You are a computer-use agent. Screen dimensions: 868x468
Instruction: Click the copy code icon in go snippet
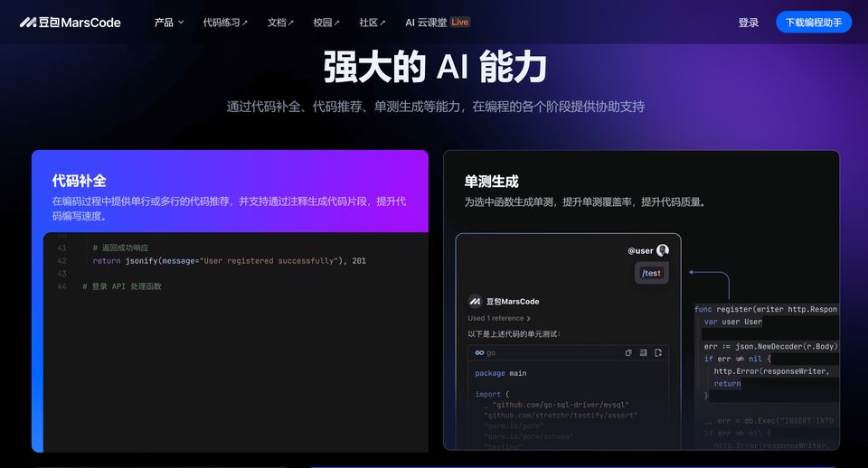pyautogui.click(x=629, y=352)
